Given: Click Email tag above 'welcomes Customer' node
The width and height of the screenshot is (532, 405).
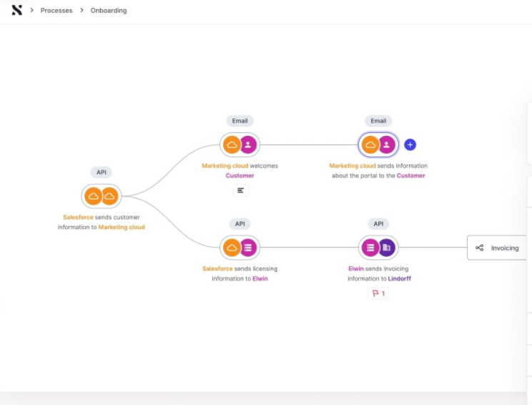Looking at the screenshot, I should [x=240, y=121].
